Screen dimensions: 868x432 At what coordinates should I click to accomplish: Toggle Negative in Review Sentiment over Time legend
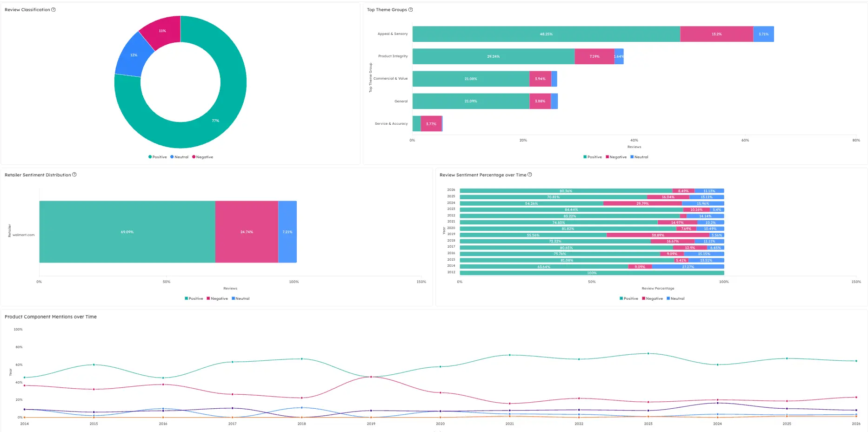pyautogui.click(x=653, y=298)
